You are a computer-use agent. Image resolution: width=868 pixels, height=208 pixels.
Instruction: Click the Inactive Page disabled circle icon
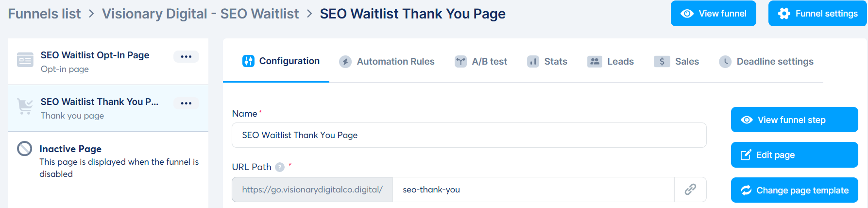(x=24, y=149)
